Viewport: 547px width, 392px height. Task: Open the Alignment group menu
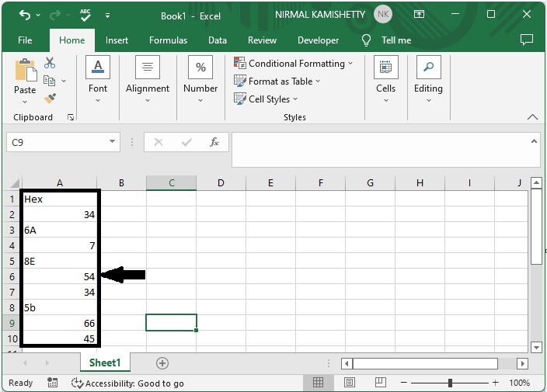(148, 80)
